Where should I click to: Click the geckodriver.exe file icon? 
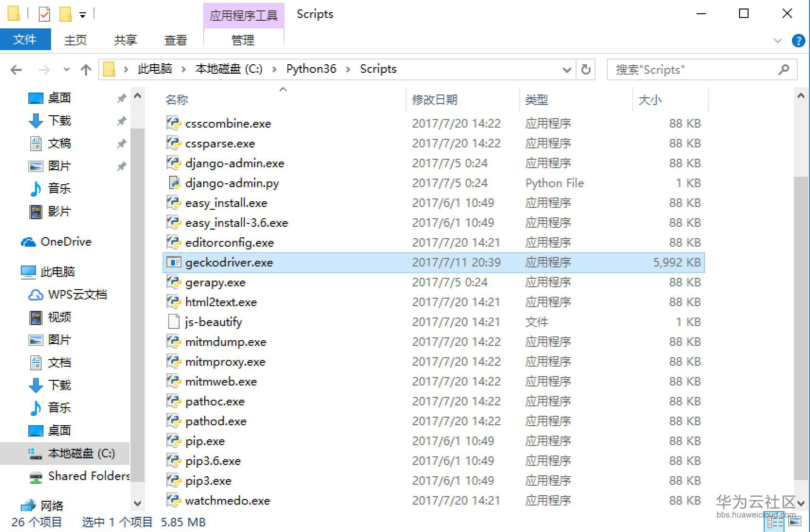[174, 262]
